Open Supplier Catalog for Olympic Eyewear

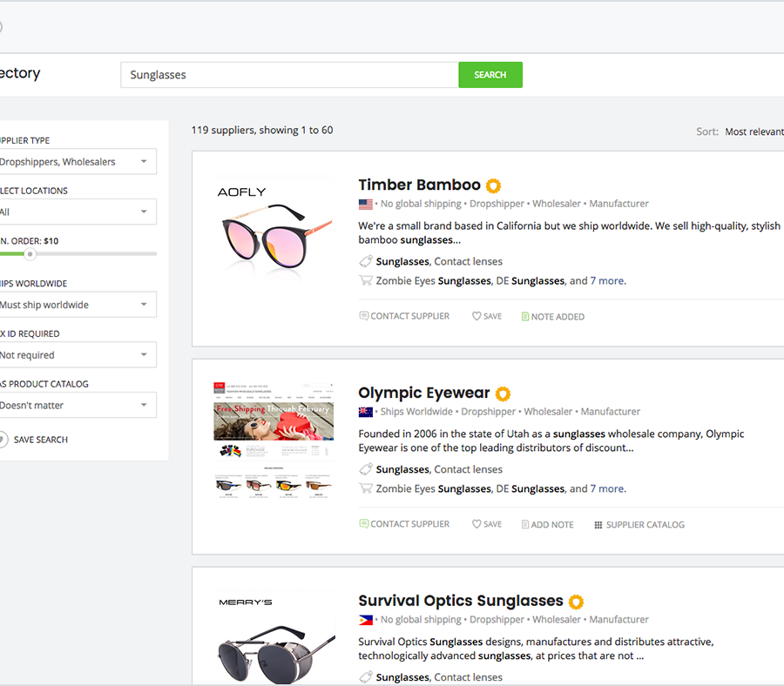(x=639, y=525)
